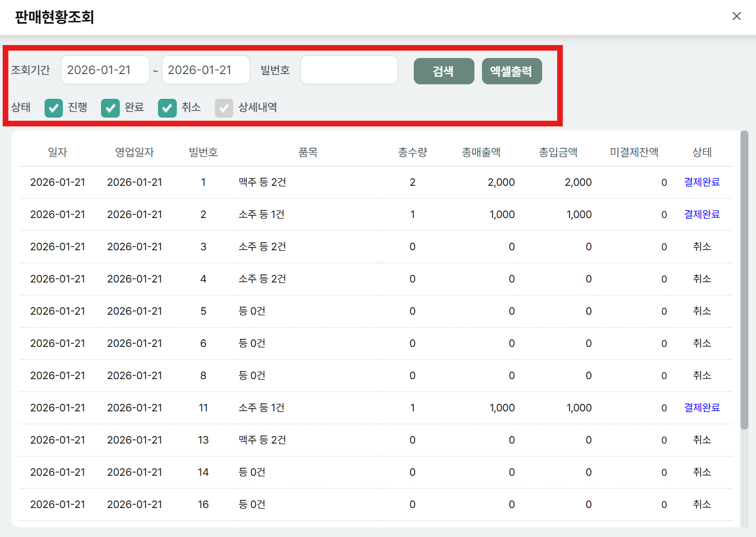Click the 빌번호 column header
This screenshot has width=756, height=537.
(203, 153)
